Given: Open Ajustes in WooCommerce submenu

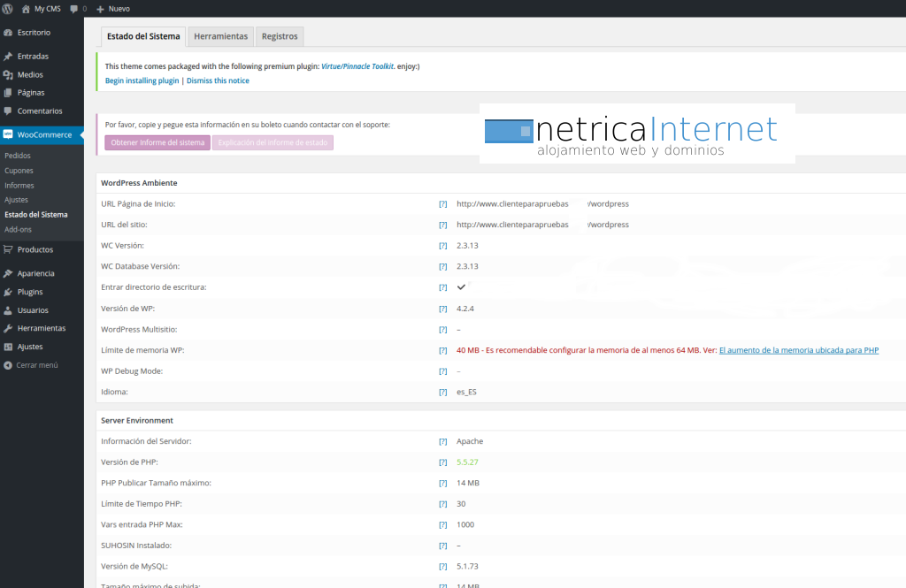Looking at the screenshot, I should 16,200.
